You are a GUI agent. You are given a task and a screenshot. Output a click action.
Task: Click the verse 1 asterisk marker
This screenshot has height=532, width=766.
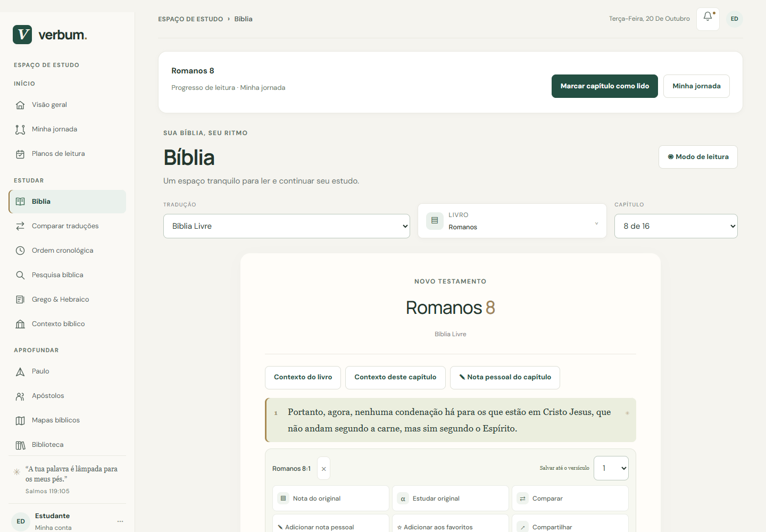(x=627, y=413)
